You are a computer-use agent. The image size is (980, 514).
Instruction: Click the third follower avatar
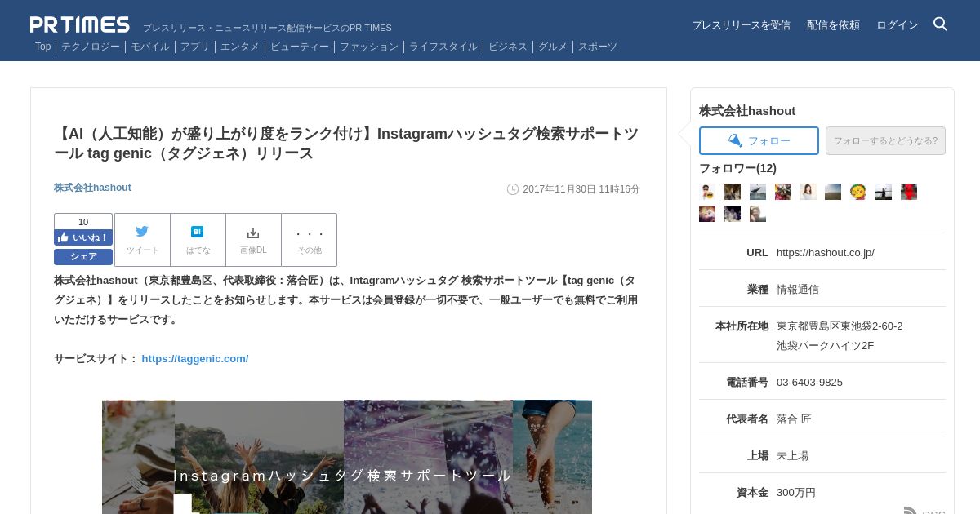click(x=758, y=192)
